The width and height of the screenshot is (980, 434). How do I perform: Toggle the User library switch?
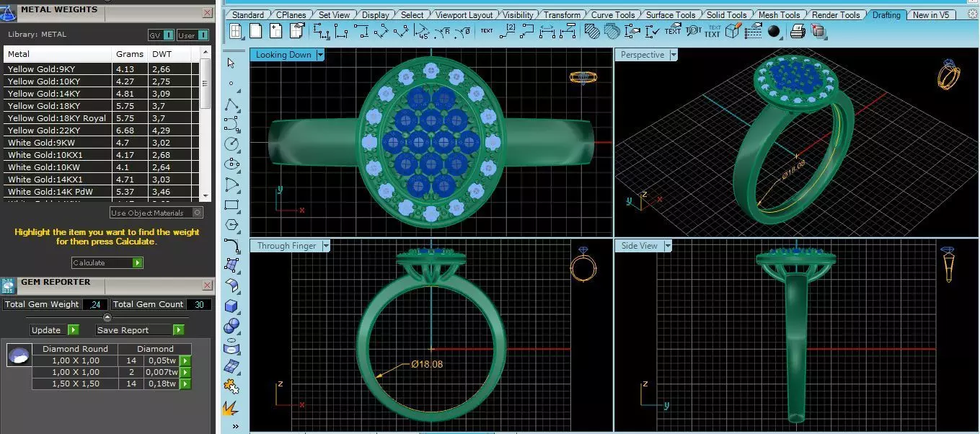tap(193, 35)
